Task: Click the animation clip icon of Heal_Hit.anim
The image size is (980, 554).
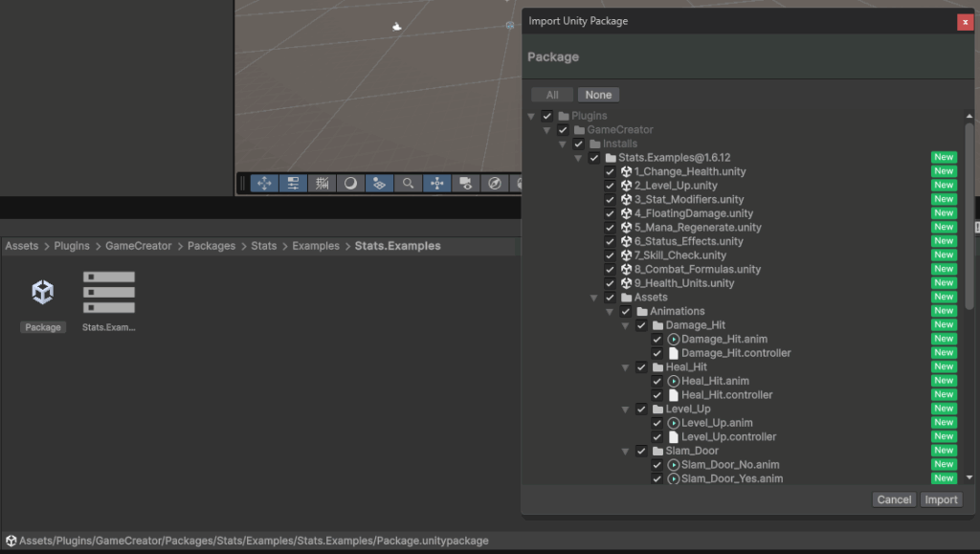Action: (x=673, y=381)
